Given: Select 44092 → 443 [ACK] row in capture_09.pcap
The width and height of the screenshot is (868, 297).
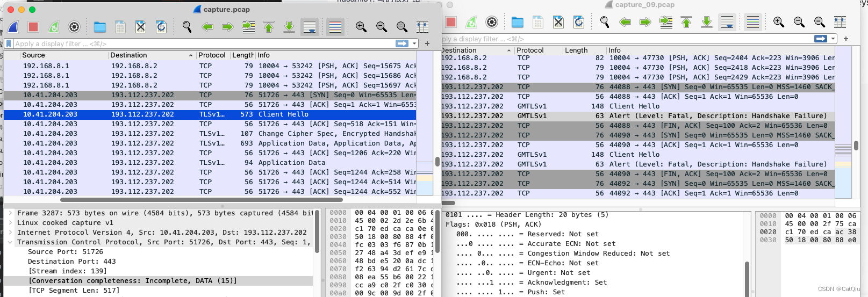Looking at the screenshot, I should [638, 193].
